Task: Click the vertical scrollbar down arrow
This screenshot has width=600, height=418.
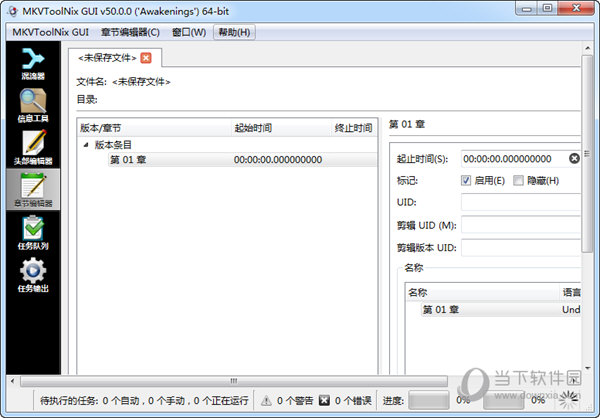Action: (587, 368)
